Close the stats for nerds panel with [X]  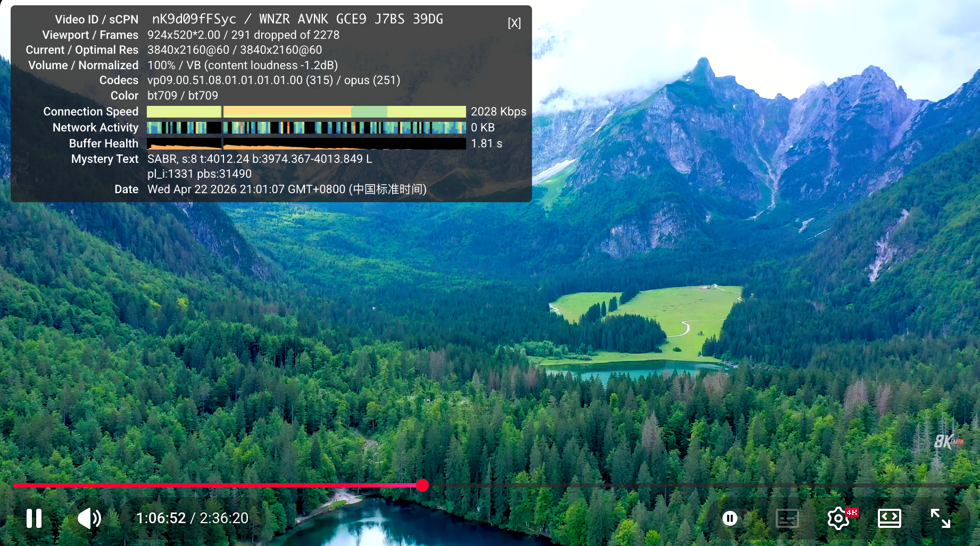pyautogui.click(x=514, y=23)
